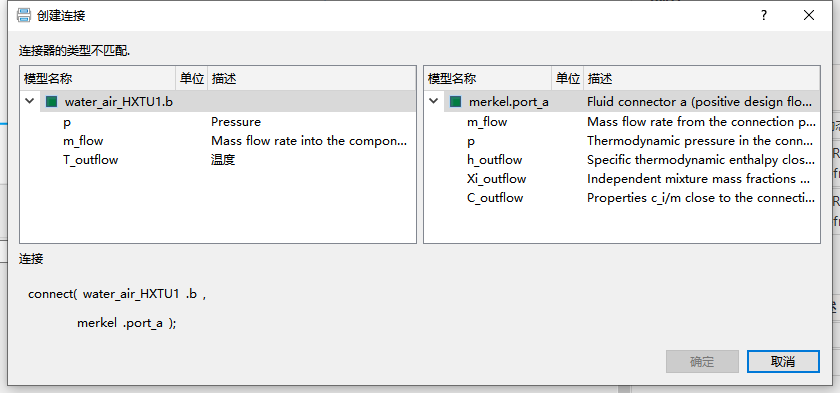
Task: Click green icon beside water_air_HXTU1.b
Action: pos(51,102)
